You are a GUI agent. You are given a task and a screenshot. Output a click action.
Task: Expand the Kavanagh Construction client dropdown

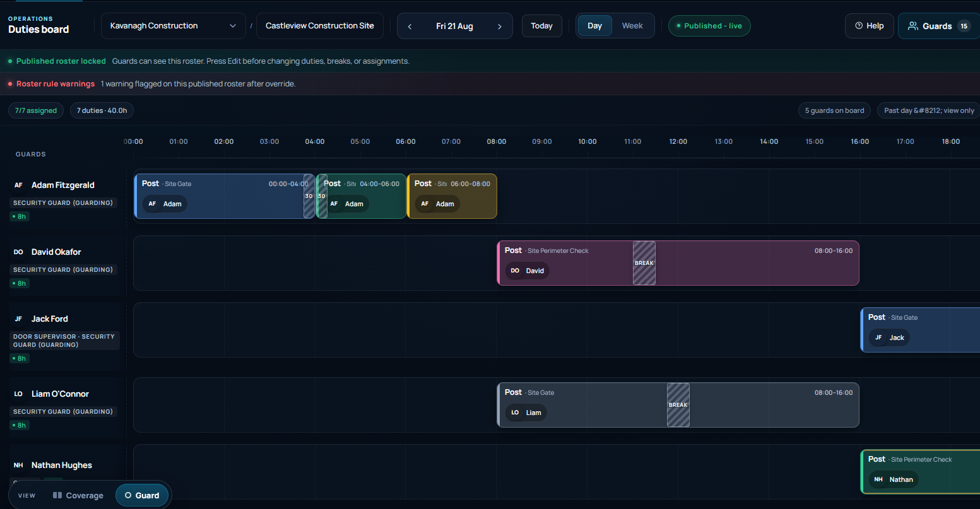(x=174, y=26)
